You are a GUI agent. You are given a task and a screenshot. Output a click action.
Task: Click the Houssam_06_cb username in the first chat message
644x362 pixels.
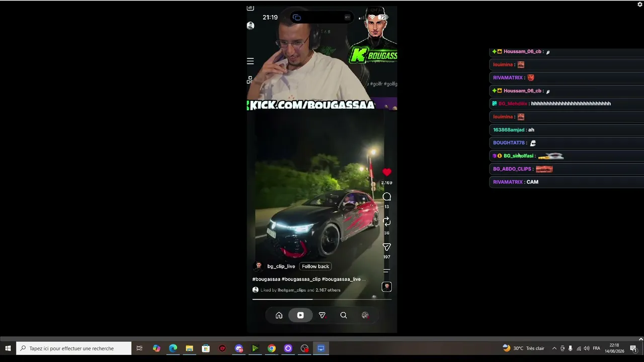coord(522,51)
